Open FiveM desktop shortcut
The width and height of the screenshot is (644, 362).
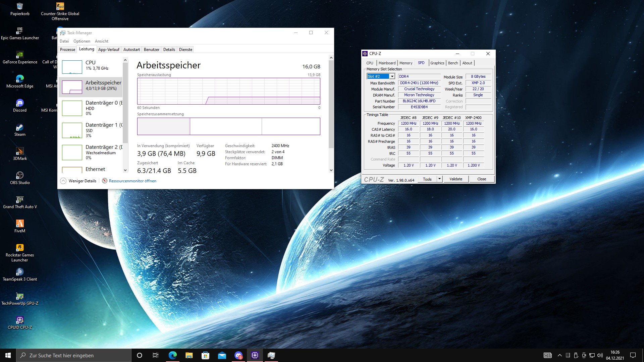(x=20, y=224)
